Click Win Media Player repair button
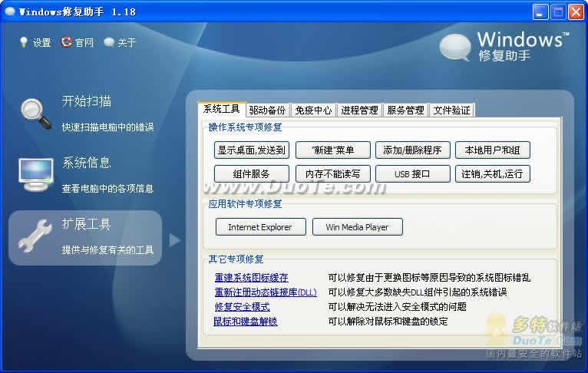This screenshot has height=373, width=588. tap(358, 227)
